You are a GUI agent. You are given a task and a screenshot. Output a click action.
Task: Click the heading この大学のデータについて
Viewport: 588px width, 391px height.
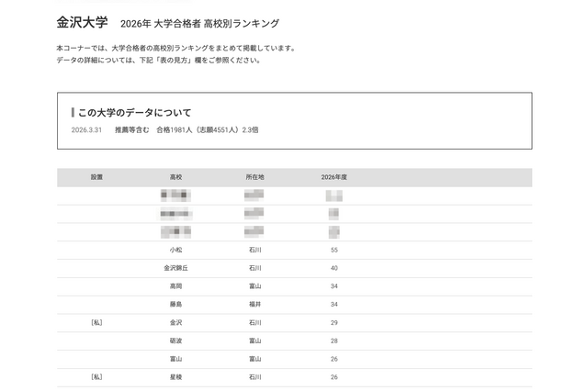135,112
